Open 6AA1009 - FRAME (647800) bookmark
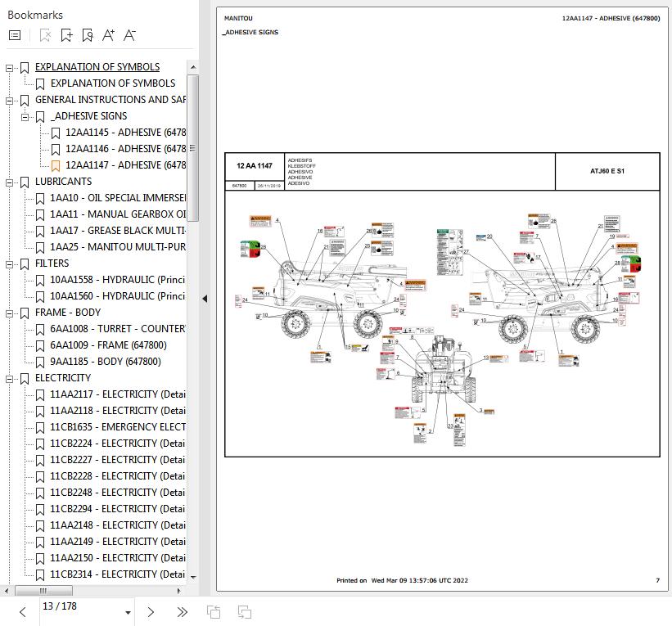The image size is (672, 626). (x=108, y=345)
